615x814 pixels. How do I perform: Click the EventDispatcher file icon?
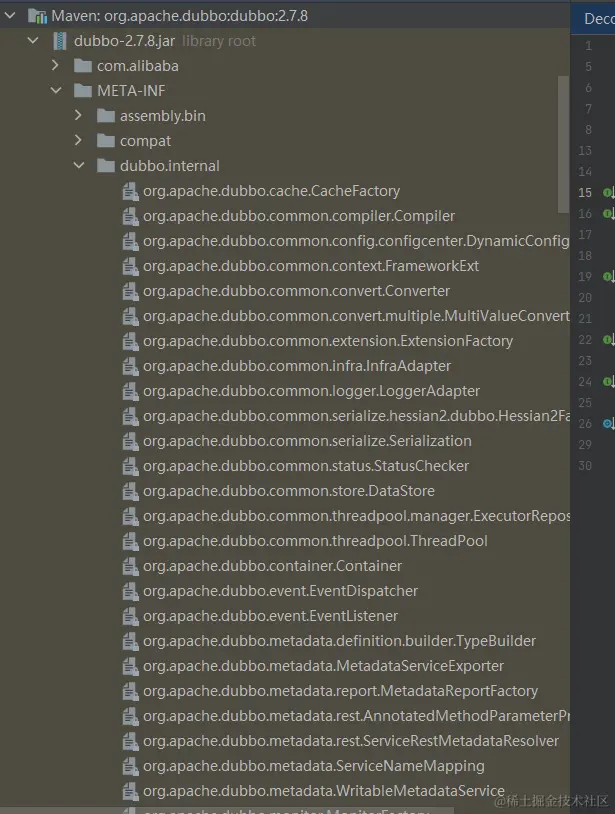tap(130, 591)
